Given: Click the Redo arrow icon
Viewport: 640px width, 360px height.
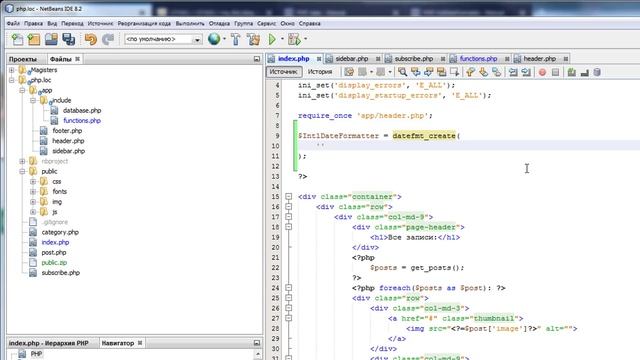Looking at the screenshot, I should click(108, 39).
